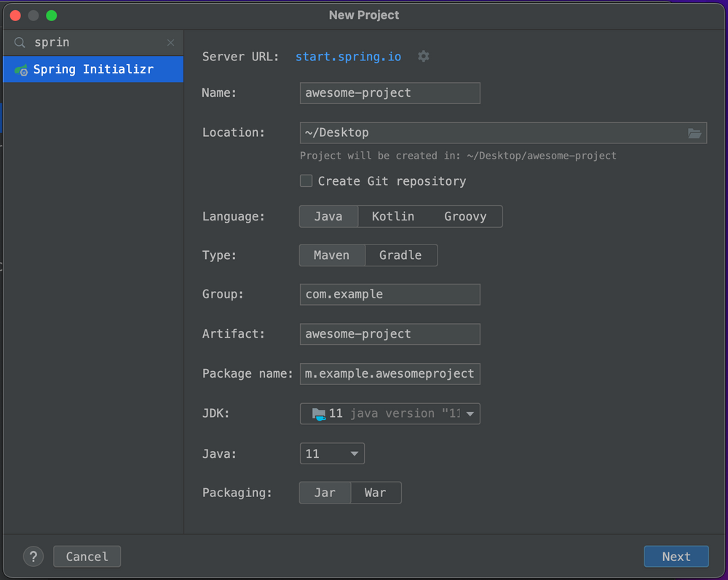Open the Server URL settings gear
This screenshot has width=728, height=580.
coord(423,56)
